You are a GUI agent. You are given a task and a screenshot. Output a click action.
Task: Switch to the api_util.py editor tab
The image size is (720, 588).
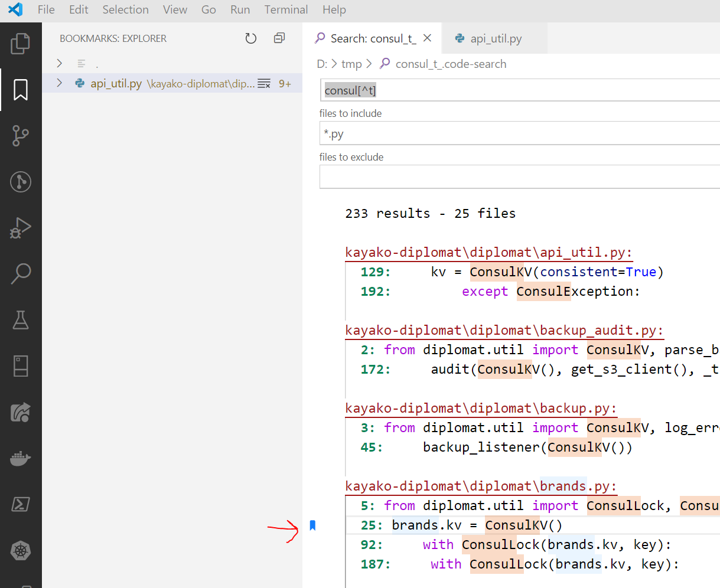(495, 38)
